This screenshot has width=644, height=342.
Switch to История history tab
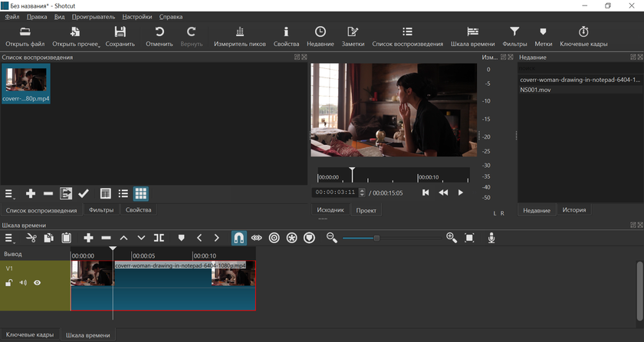pos(573,210)
